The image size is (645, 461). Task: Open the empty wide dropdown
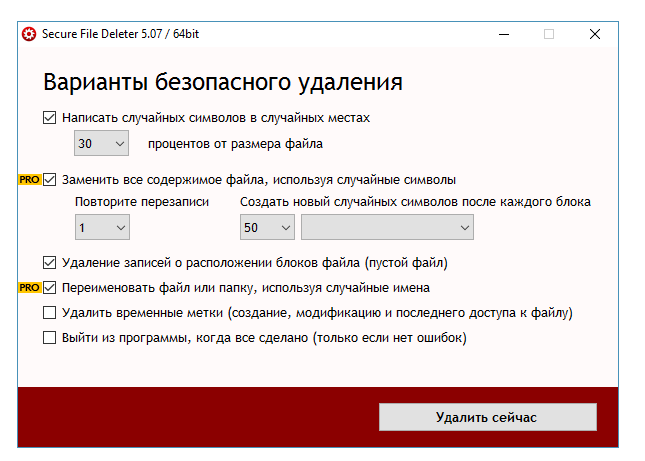click(x=387, y=227)
